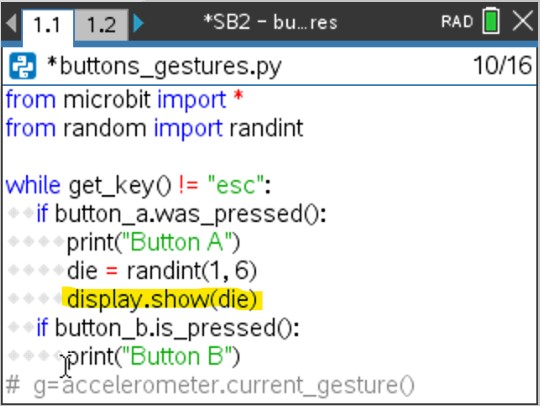The height and width of the screenshot is (406, 540).
Task: Close the document with the X
Action: [x=522, y=21]
